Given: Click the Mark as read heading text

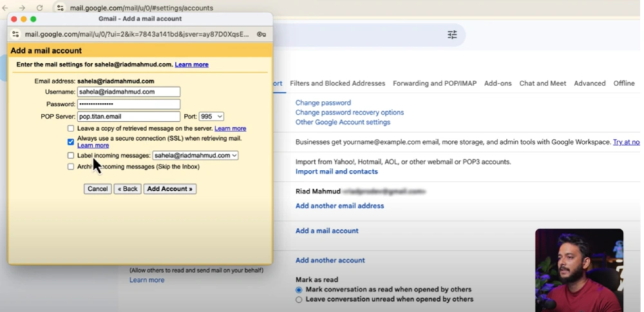Looking at the screenshot, I should click(317, 280).
